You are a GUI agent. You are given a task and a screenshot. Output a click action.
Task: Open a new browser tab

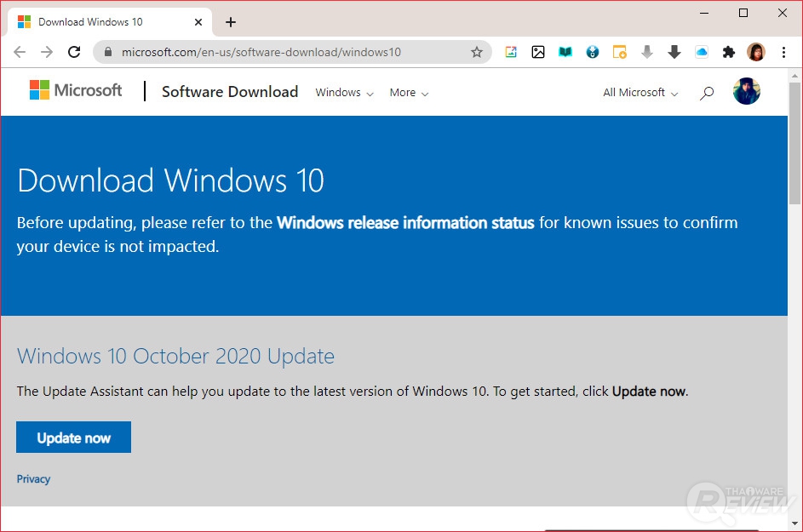pos(231,22)
